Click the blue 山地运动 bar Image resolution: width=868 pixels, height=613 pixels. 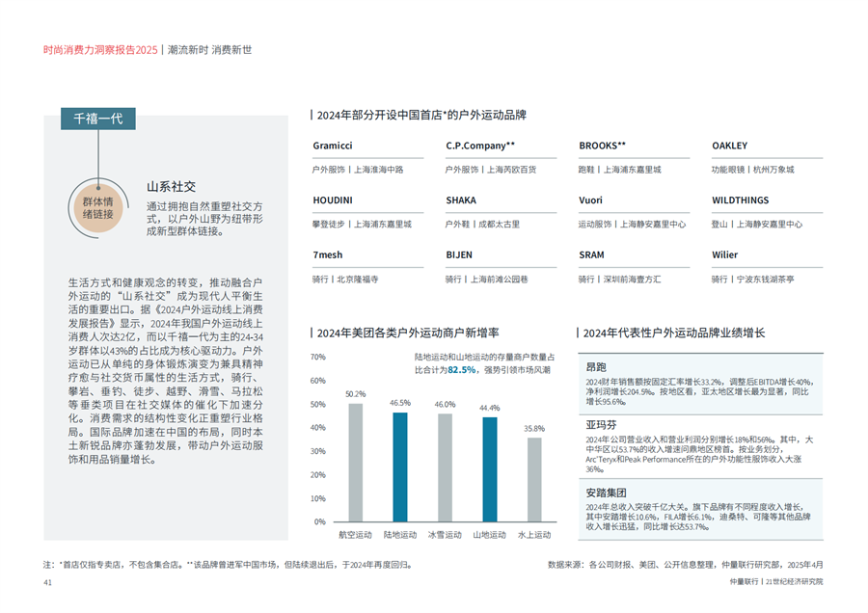coord(490,469)
